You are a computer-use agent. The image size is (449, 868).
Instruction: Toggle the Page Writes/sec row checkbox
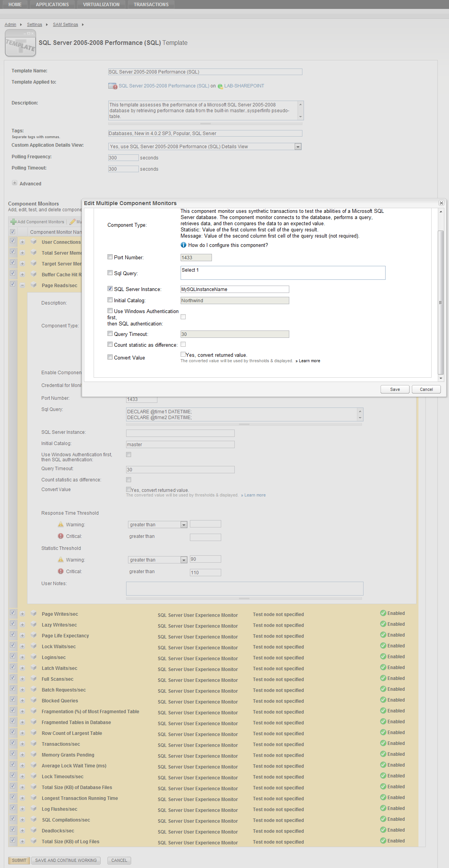click(x=12, y=612)
